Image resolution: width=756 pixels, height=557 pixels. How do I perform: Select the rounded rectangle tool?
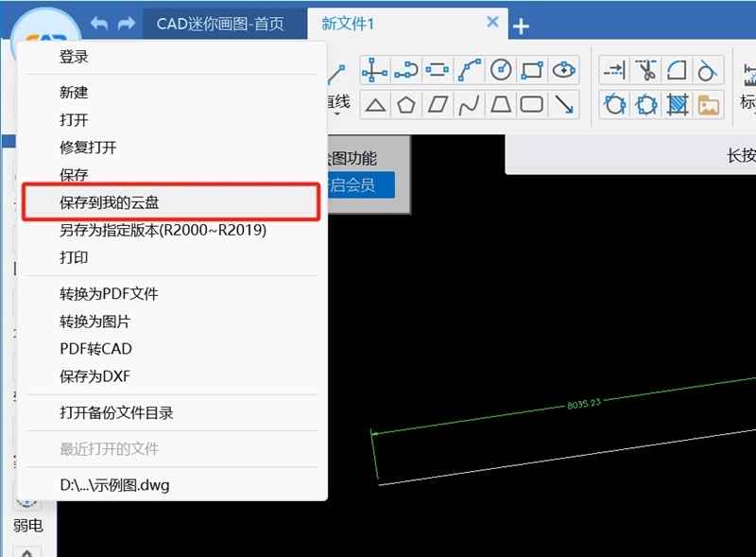[x=529, y=106]
